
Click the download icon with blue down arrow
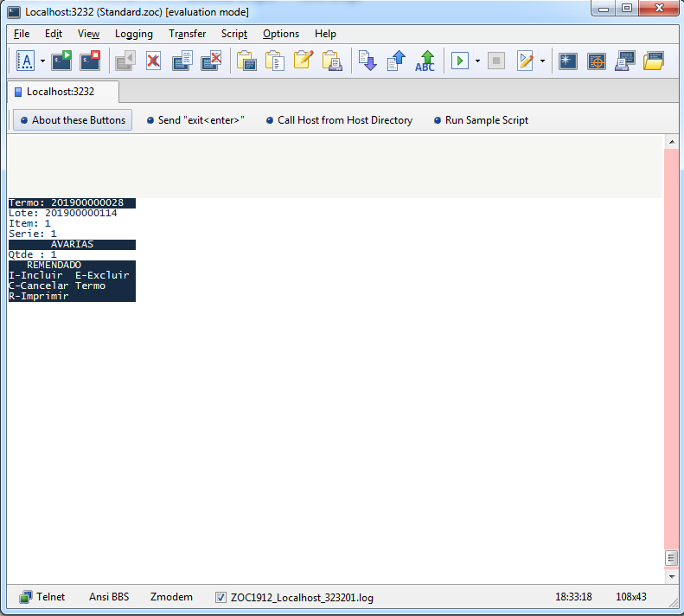point(368,61)
